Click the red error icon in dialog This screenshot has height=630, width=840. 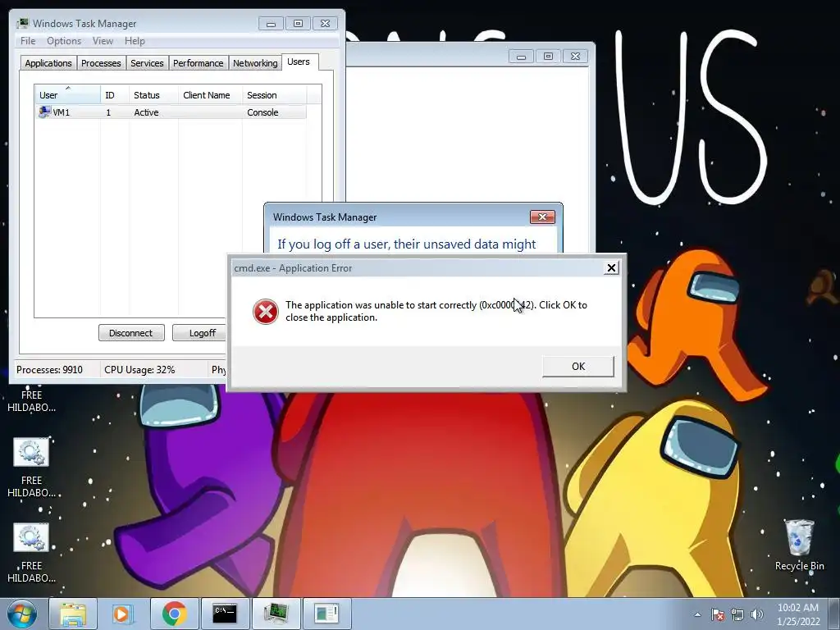point(265,311)
